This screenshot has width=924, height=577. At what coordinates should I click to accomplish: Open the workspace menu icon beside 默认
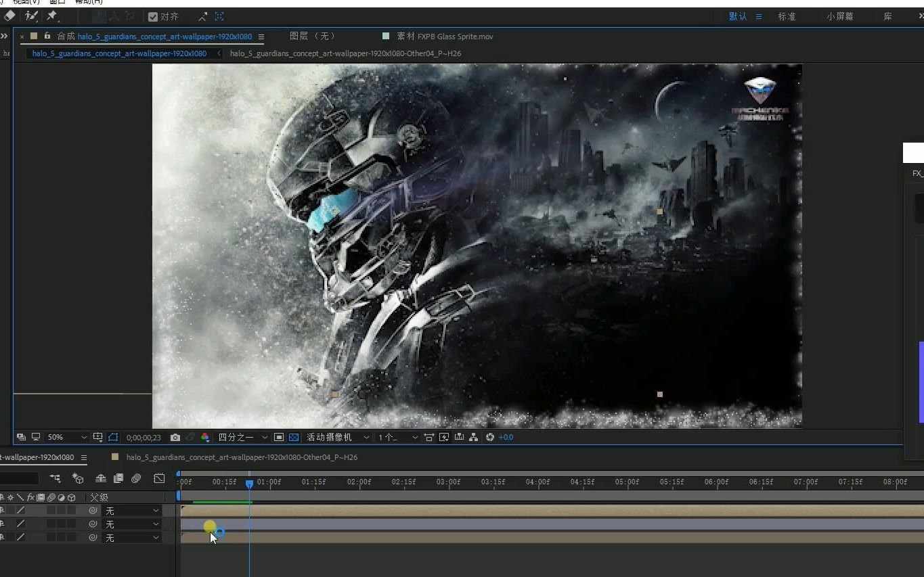coord(759,16)
